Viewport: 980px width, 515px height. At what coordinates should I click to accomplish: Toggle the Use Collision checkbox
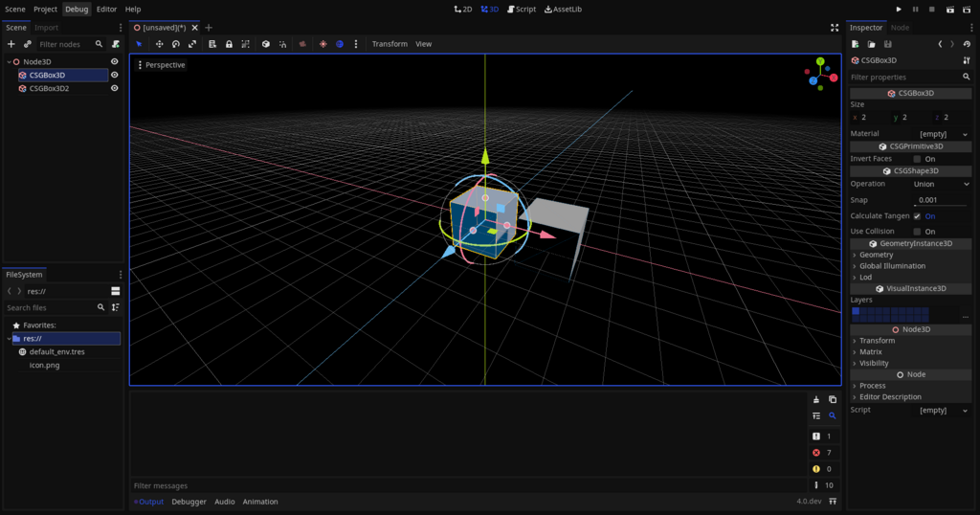917,232
